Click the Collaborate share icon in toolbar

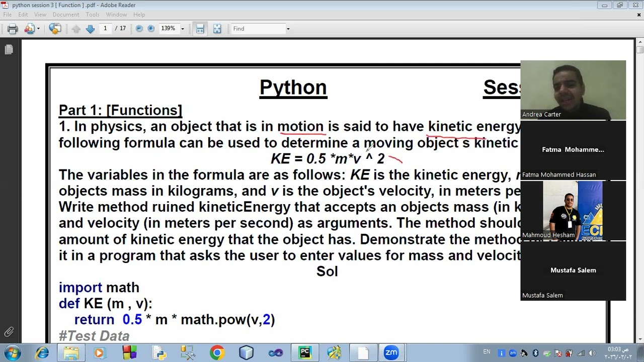click(x=30, y=29)
